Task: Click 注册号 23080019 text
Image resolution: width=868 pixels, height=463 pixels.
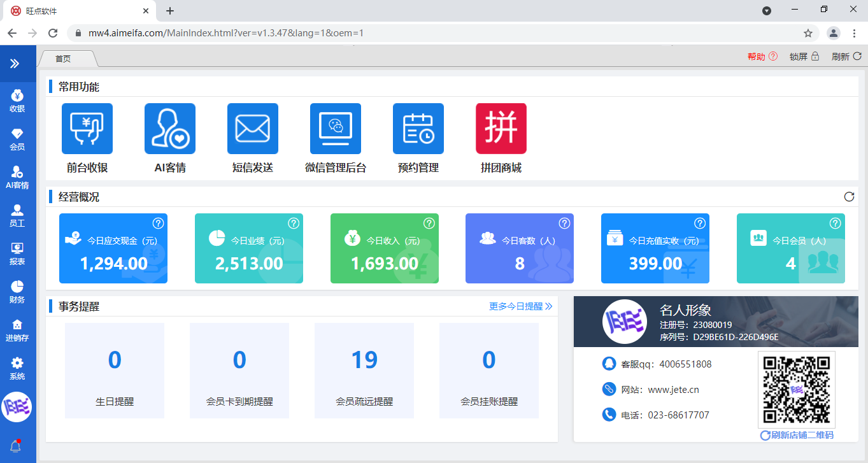Action: tap(696, 325)
